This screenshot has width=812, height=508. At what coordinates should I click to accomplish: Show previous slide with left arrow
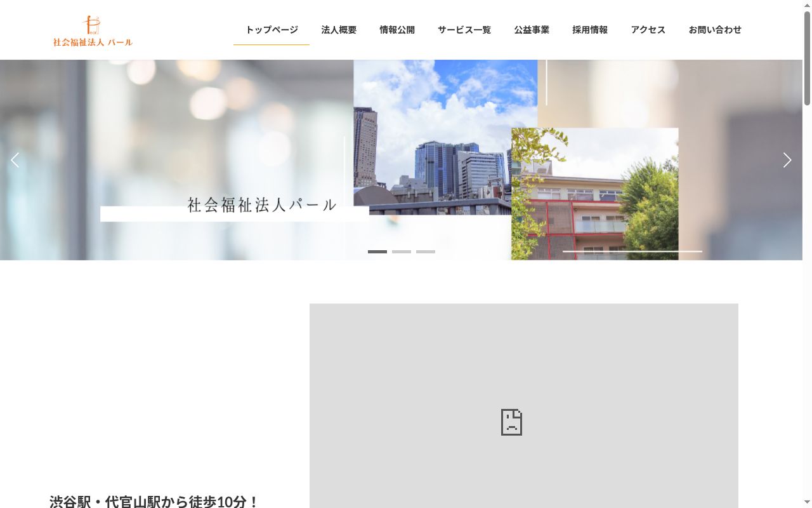pyautogui.click(x=15, y=160)
